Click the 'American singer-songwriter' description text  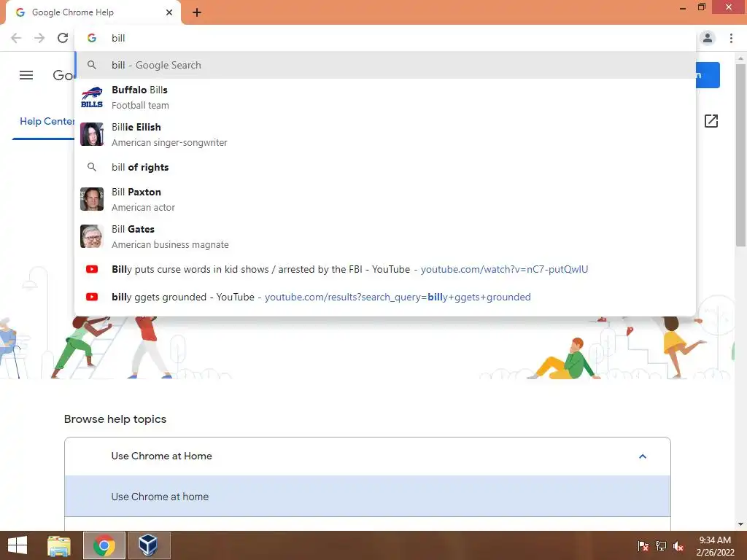(169, 142)
